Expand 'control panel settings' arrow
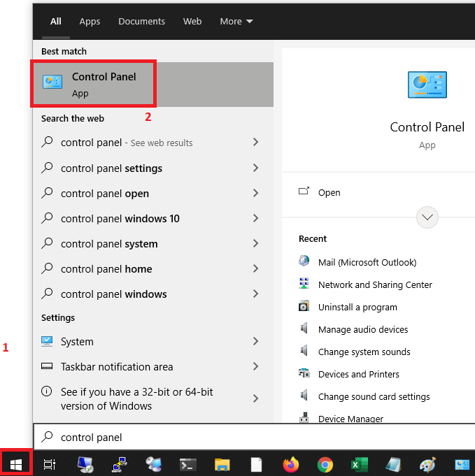This screenshot has width=475, height=476. pyautogui.click(x=256, y=168)
